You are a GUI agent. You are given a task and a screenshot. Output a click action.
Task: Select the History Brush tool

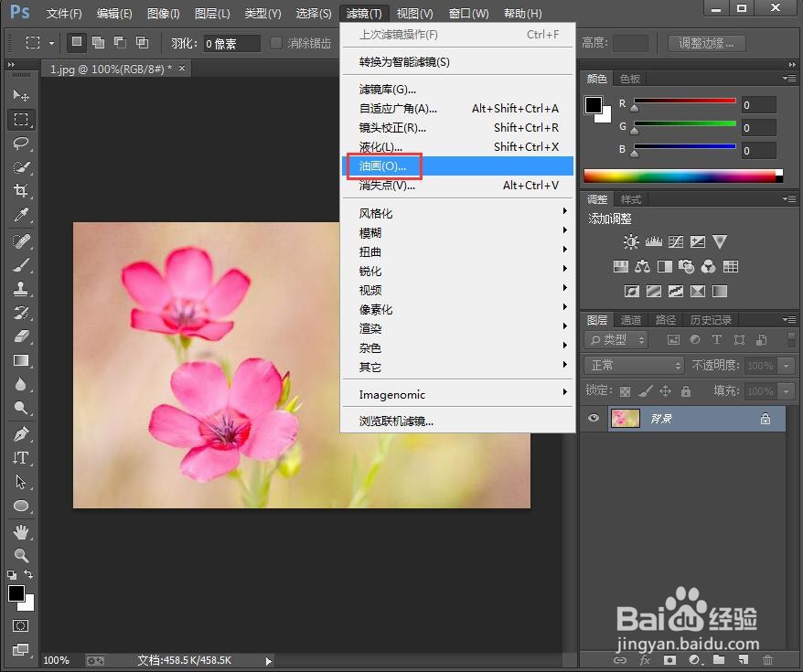coord(20,313)
